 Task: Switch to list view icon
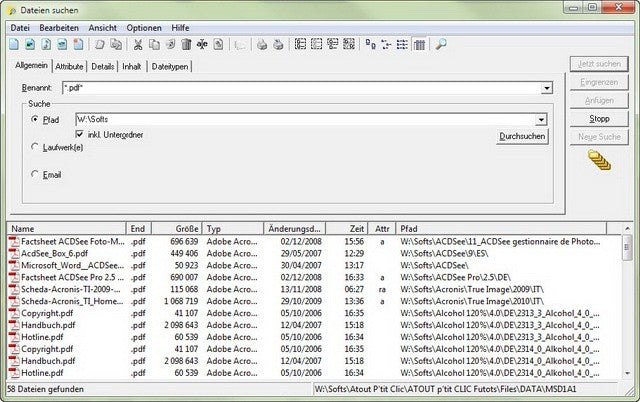click(x=402, y=44)
